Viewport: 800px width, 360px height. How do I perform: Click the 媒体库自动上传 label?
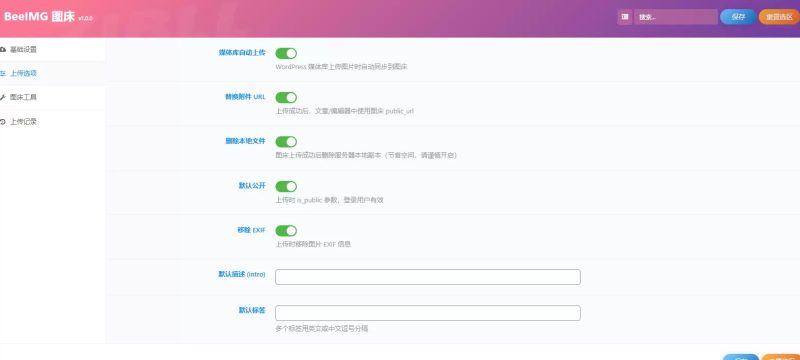(x=242, y=53)
